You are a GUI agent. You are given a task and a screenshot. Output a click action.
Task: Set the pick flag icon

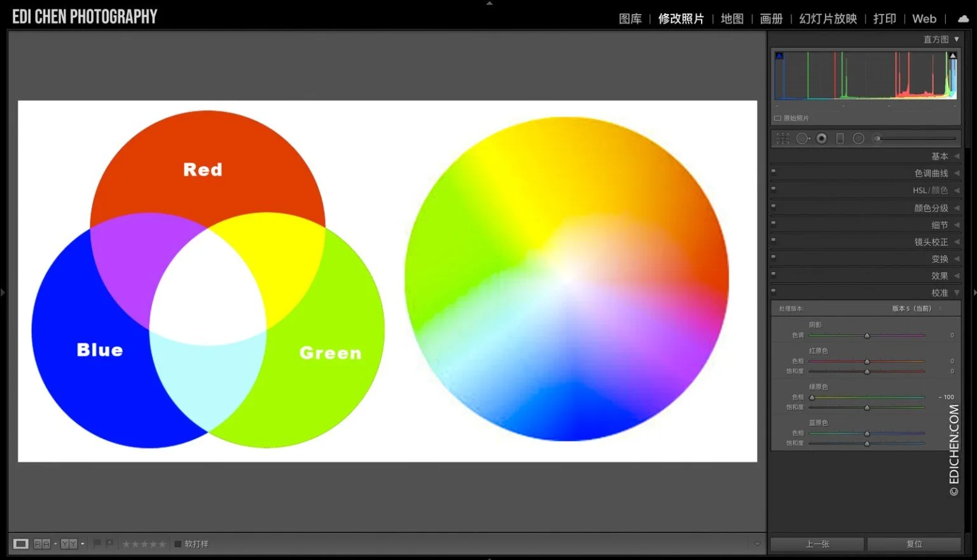[x=97, y=543]
